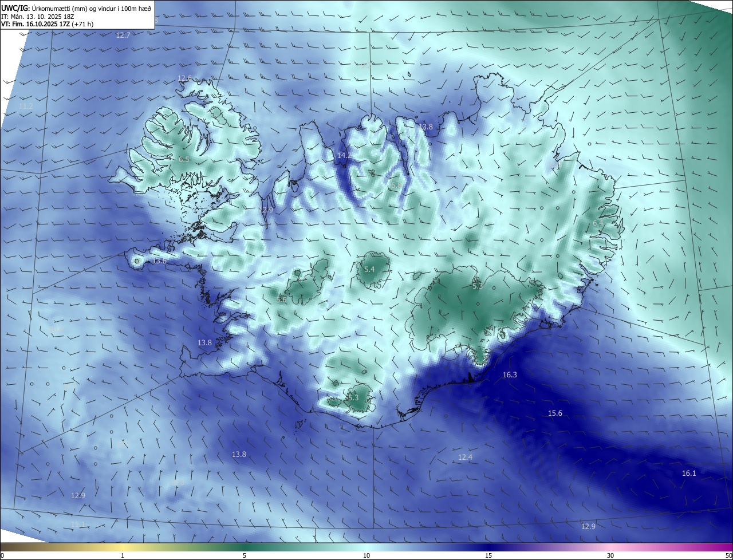Click the 5.2 value over Vatnajökull

tap(477, 286)
